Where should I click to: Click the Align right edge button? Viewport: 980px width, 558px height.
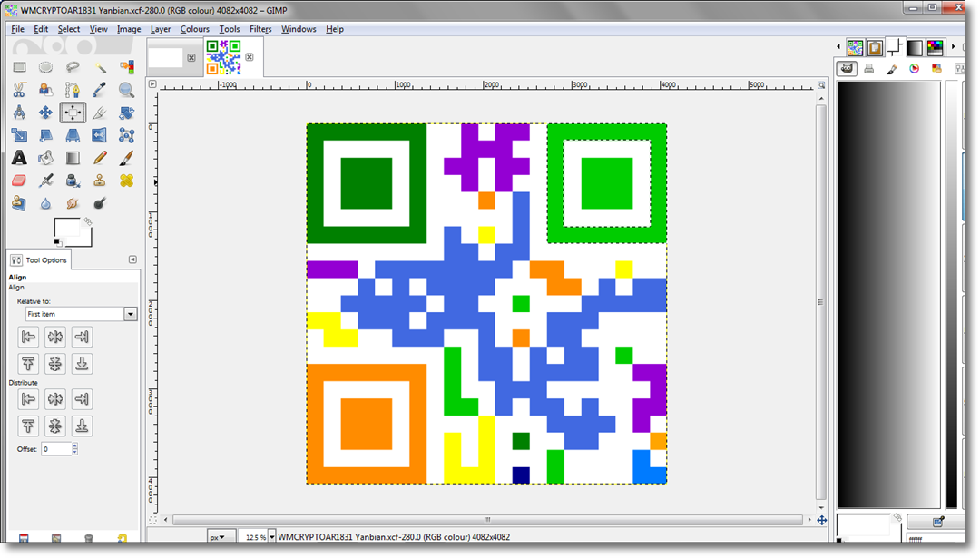pyautogui.click(x=82, y=337)
